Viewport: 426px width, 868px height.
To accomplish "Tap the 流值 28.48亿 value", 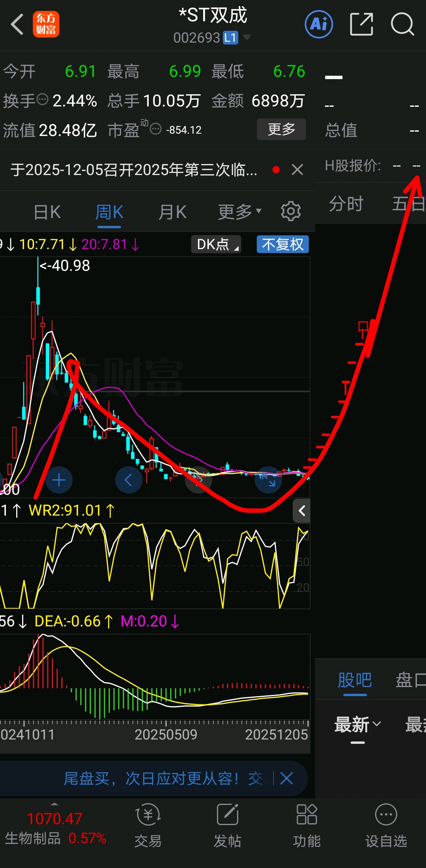I will tap(50, 130).
